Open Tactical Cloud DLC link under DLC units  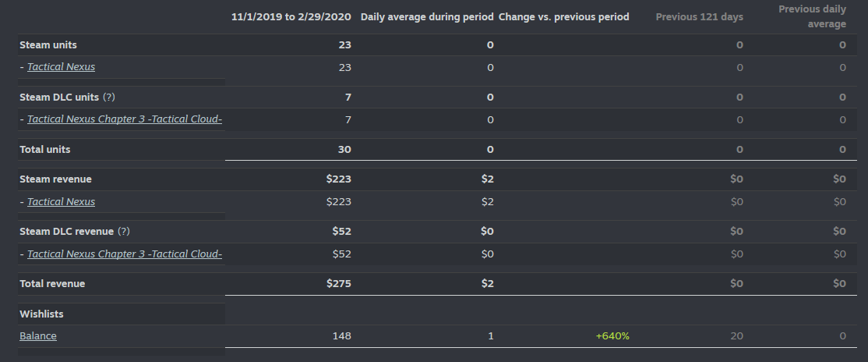coord(125,119)
